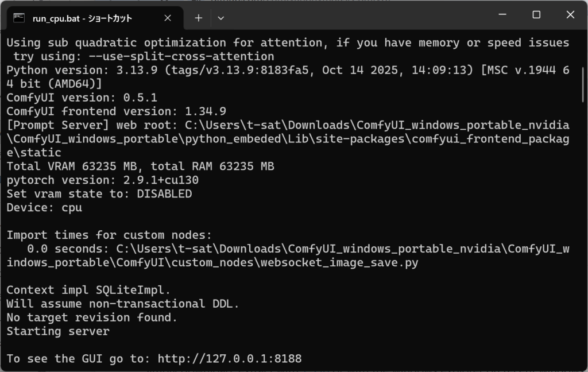Click the "Starting server" output line
Viewport: 588px width, 372px height.
(x=57, y=331)
